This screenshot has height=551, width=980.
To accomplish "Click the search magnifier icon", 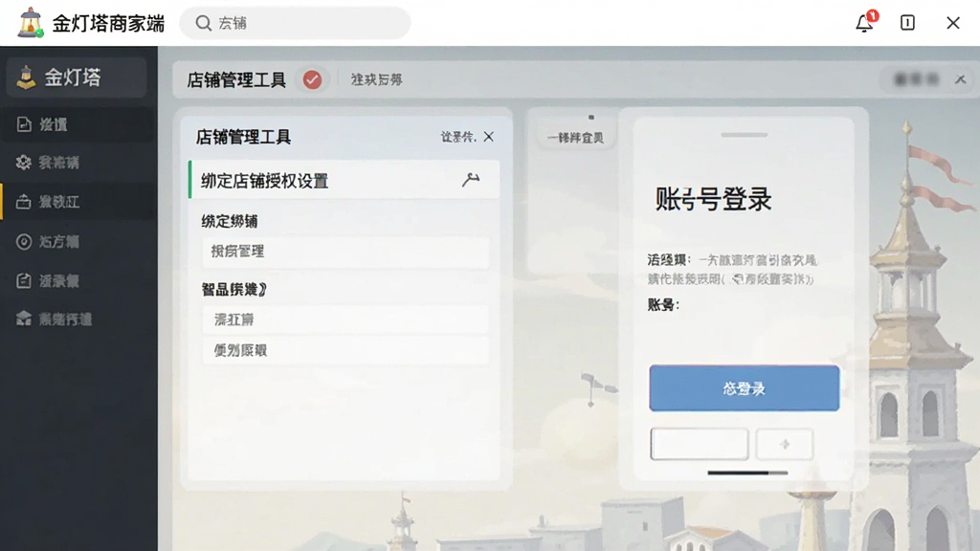I will click(203, 23).
